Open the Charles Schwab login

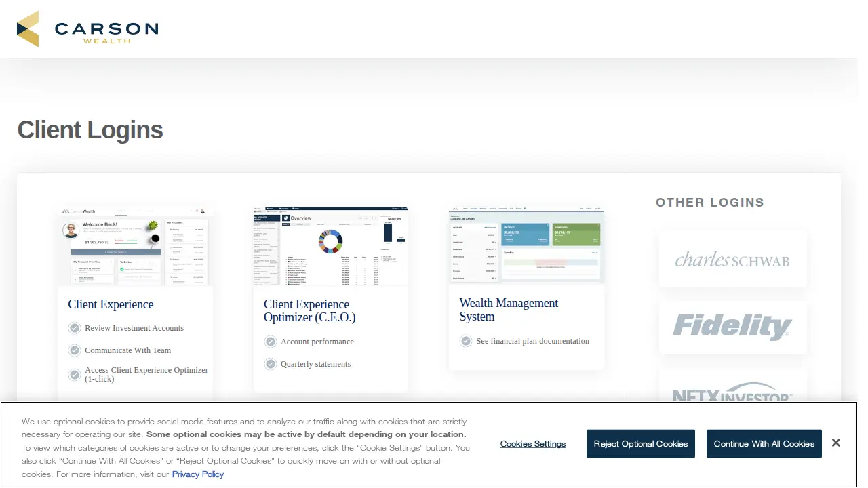pyautogui.click(x=733, y=259)
